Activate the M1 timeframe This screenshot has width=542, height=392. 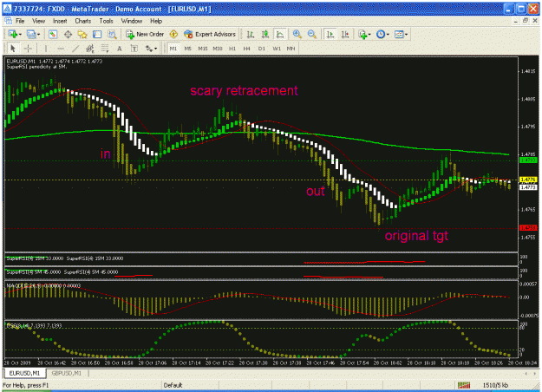(173, 49)
